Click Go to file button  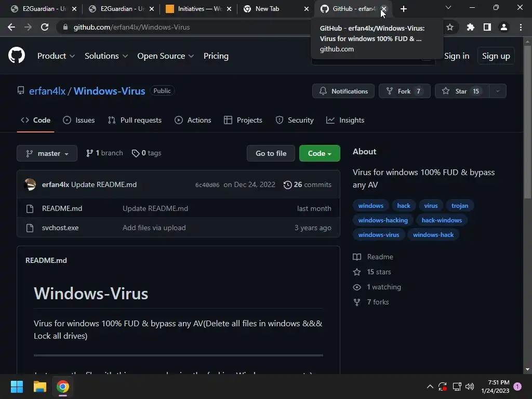pyautogui.click(x=271, y=153)
